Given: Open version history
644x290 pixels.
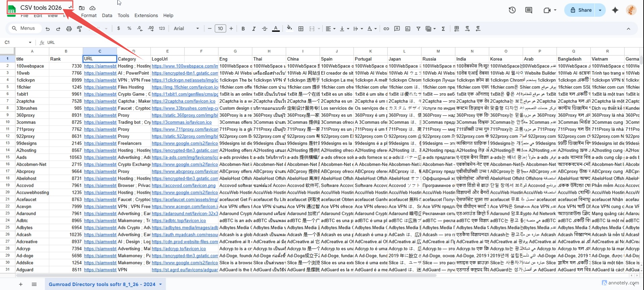Looking at the screenshot, I should (512, 10).
